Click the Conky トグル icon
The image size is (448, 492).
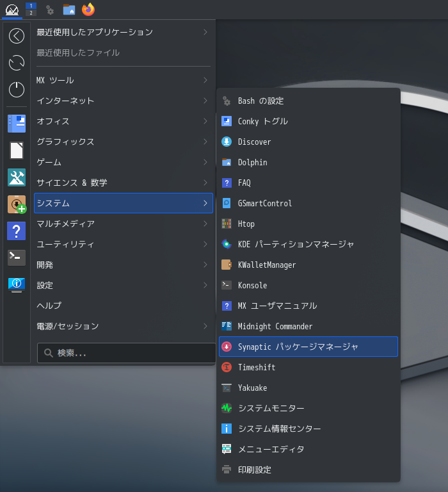click(227, 121)
